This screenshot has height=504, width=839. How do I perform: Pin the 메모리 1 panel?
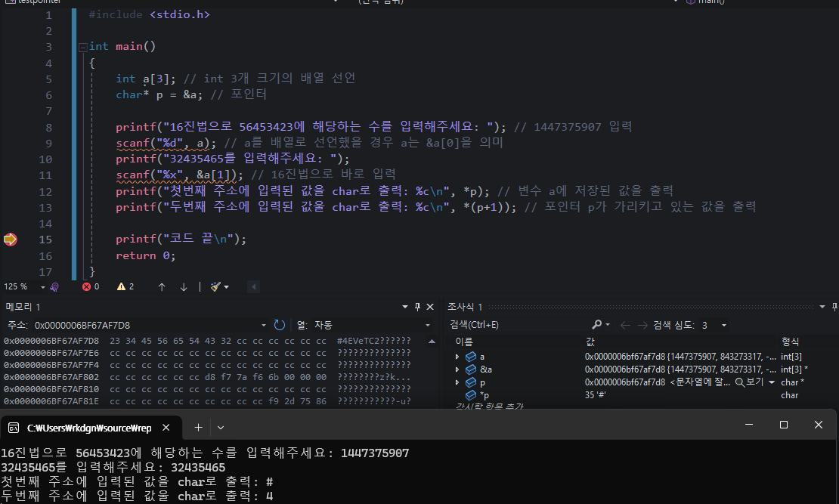tap(418, 307)
